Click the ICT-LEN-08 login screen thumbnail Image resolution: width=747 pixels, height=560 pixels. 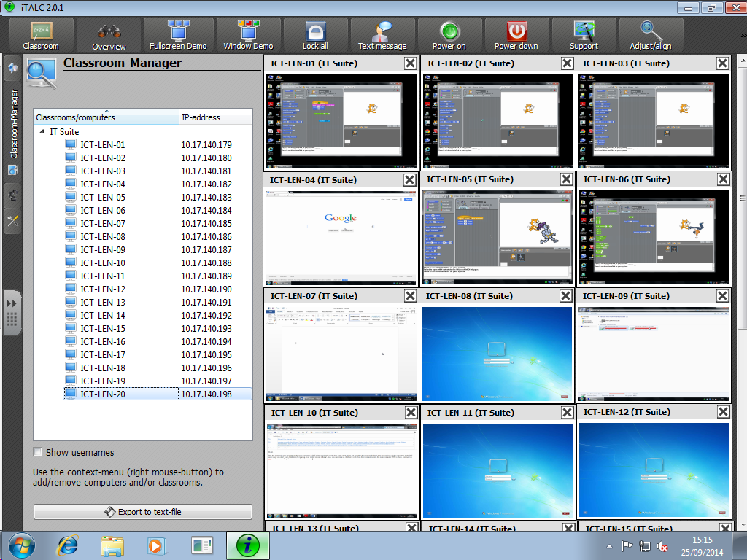click(497, 354)
